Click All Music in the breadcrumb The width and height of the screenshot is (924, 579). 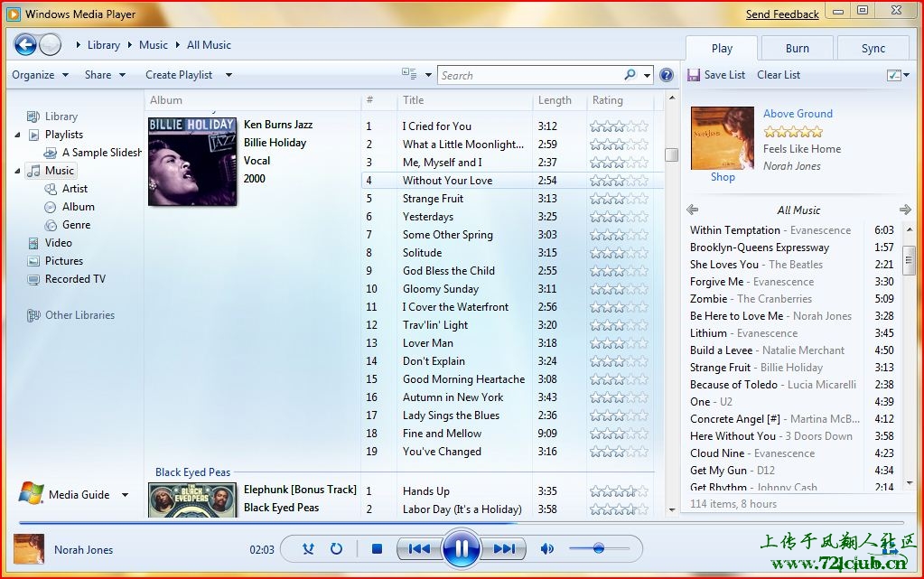pos(209,45)
